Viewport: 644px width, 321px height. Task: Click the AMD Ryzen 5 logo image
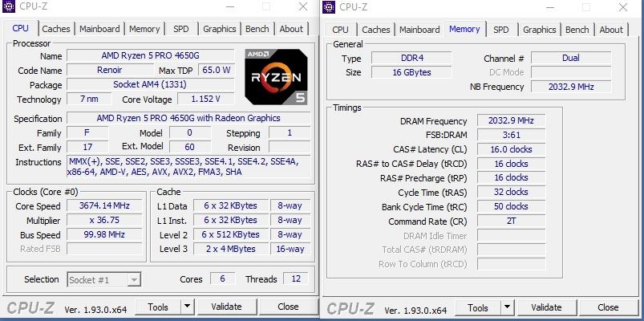click(276, 77)
